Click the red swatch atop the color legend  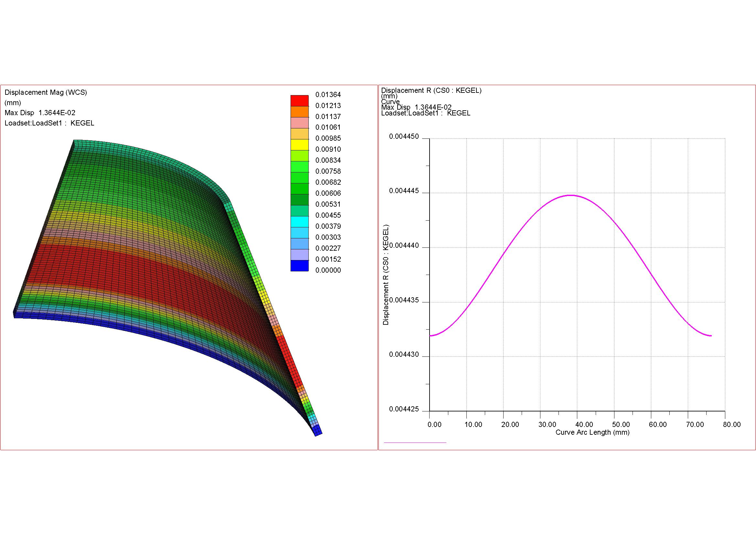tap(299, 101)
